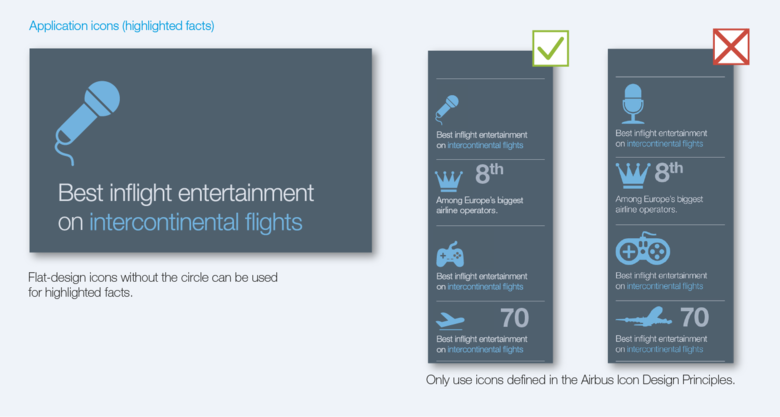Click the red X box

pyautogui.click(x=731, y=47)
